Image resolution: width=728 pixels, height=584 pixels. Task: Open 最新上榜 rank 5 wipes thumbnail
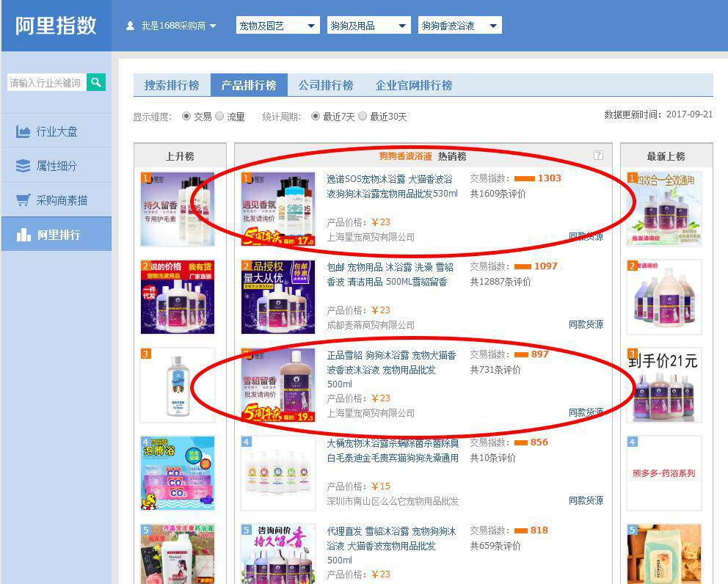click(x=664, y=554)
